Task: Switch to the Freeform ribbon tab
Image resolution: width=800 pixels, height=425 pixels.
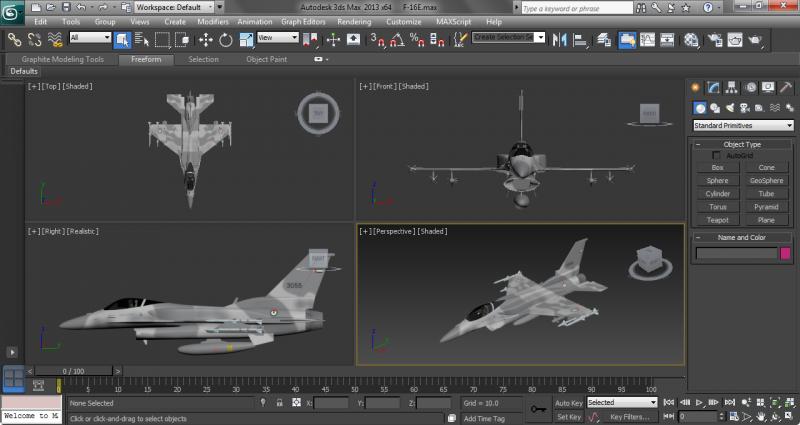Action: [x=146, y=59]
